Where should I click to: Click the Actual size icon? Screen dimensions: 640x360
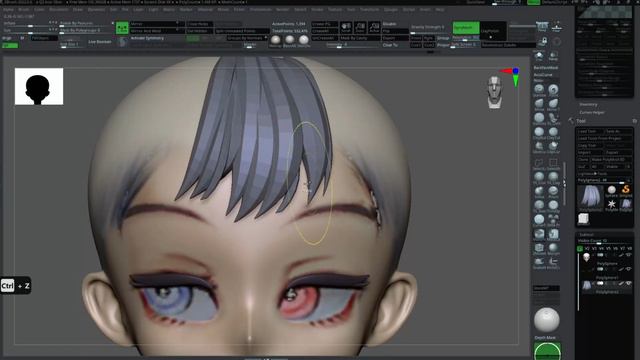[x=374, y=28]
